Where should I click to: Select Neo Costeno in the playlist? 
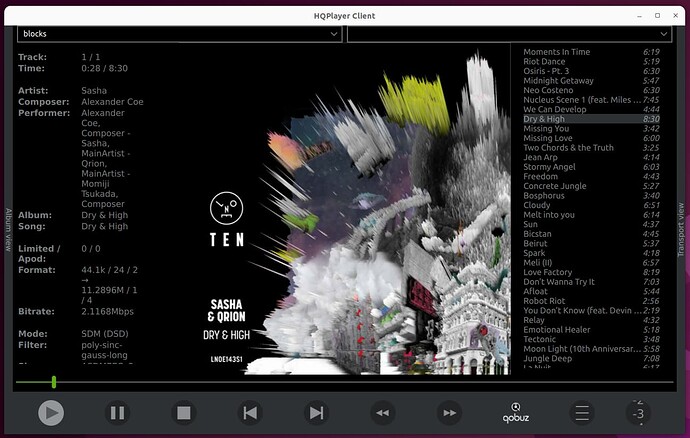click(x=591, y=90)
